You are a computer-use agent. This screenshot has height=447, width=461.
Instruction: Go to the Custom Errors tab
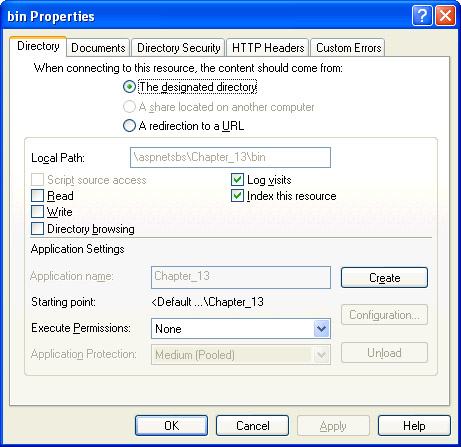348,48
